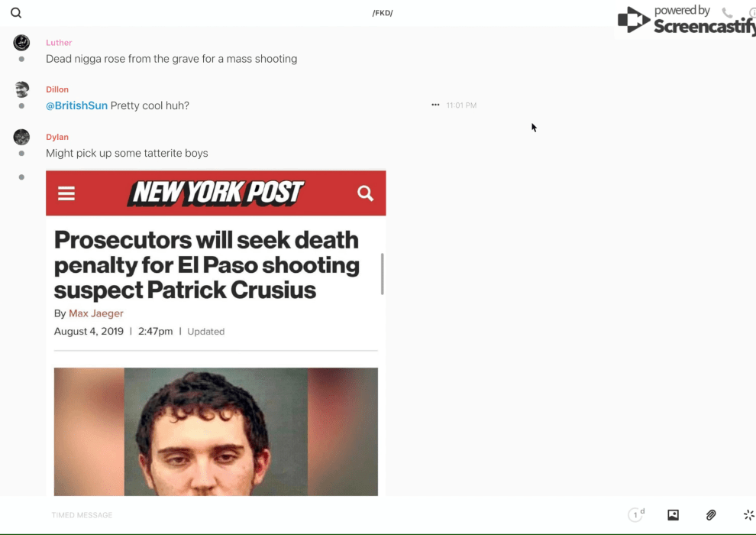Click the search magnifier icon at top left

[x=16, y=13]
